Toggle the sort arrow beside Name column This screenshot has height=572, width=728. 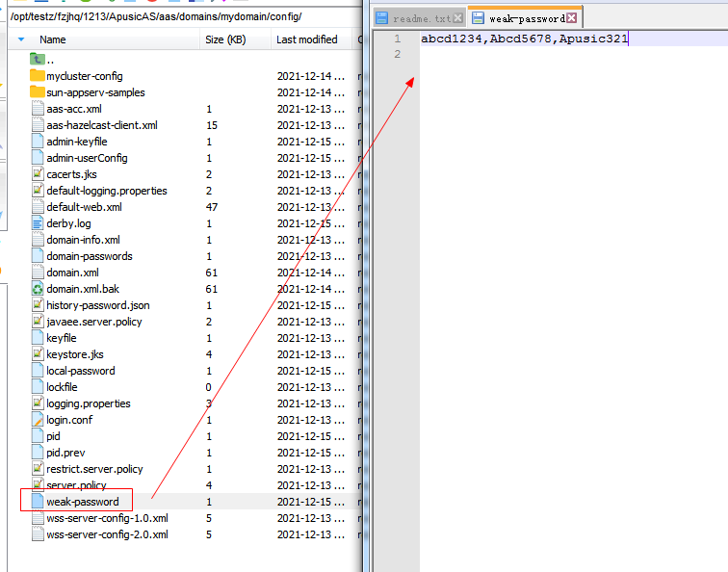pyautogui.click(x=21, y=39)
